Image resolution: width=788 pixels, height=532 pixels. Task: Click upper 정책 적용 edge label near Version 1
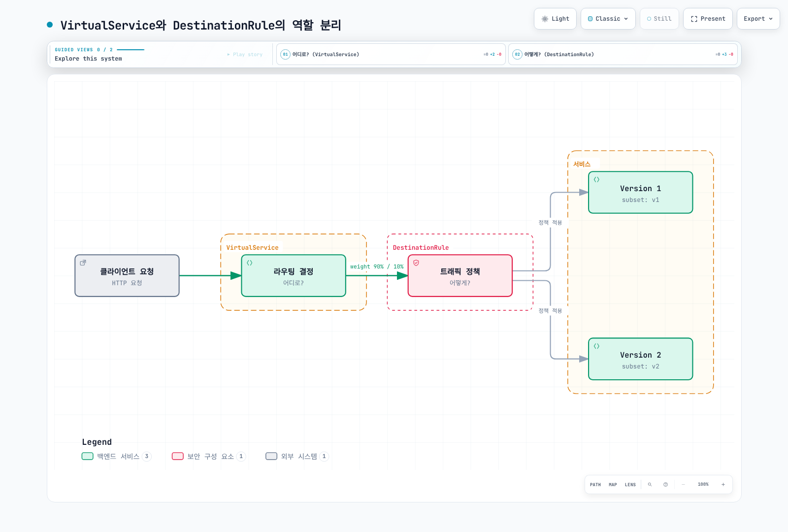pos(550,223)
